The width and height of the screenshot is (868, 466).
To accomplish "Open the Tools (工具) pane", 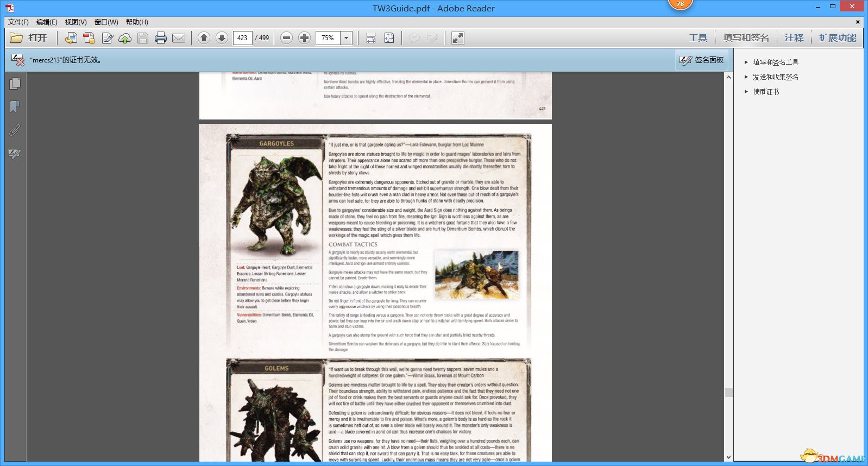I will 698,38.
